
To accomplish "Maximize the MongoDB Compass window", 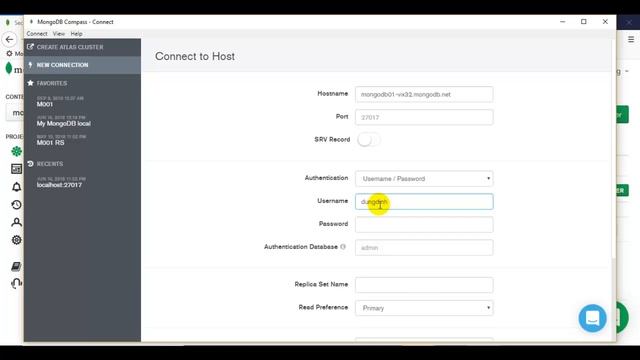I will (584, 22).
